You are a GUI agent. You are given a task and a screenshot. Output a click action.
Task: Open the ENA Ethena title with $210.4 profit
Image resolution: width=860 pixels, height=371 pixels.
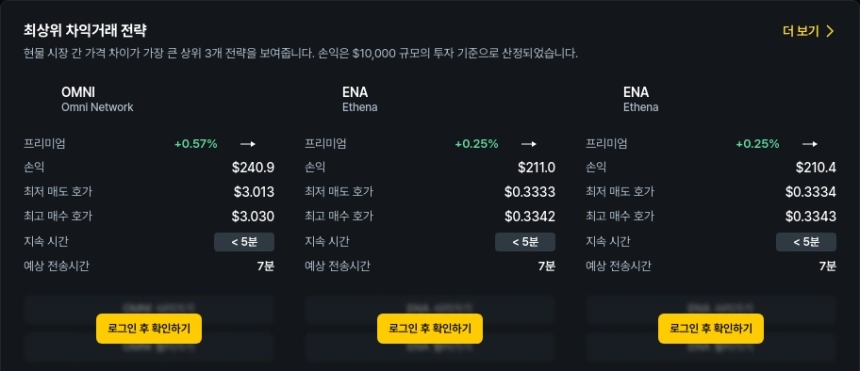click(x=641, y=99)
